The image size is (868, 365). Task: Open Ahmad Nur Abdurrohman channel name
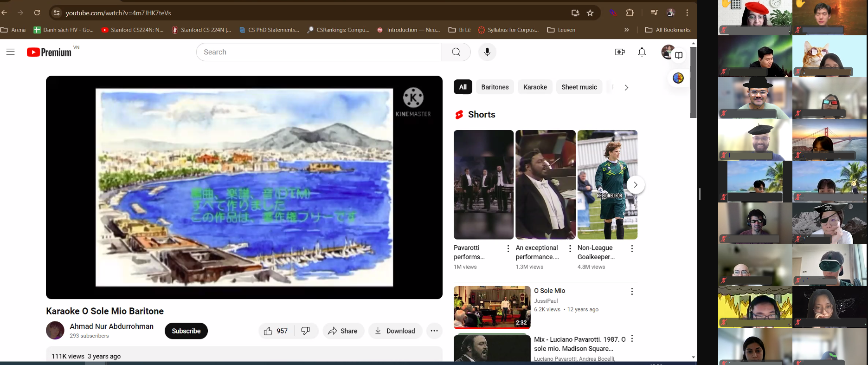click(111, 326)
